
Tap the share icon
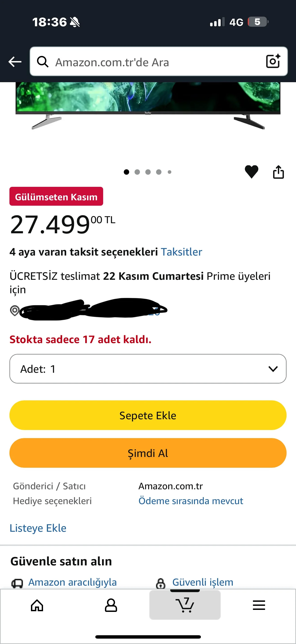(x=278, y=172)
